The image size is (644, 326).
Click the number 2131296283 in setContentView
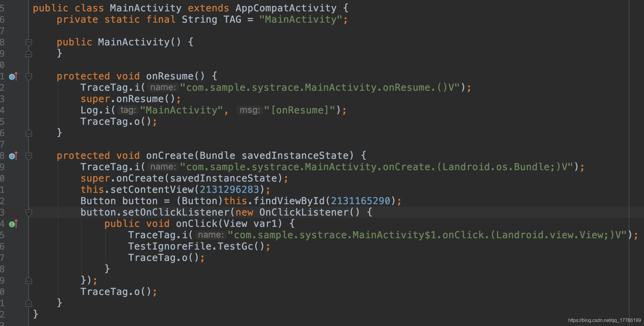pyautogui.click(x=229, y=190)
